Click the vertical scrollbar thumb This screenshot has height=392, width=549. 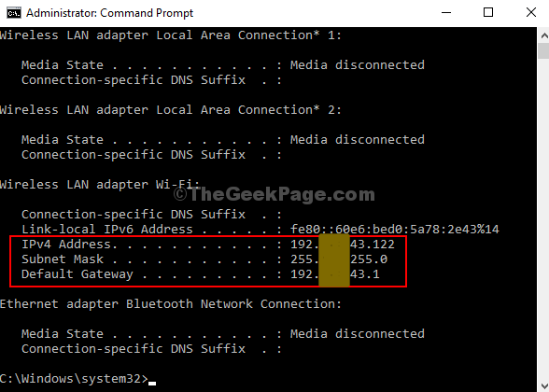pos(543,51)
